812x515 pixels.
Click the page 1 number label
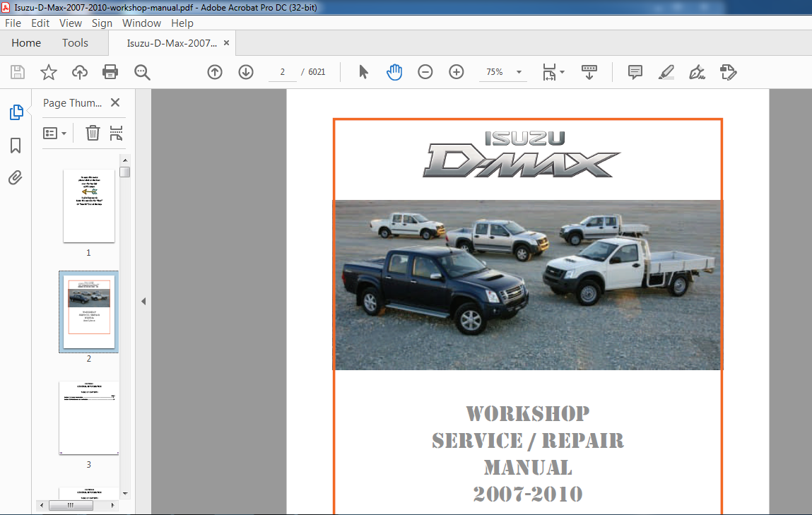point(88,253)
